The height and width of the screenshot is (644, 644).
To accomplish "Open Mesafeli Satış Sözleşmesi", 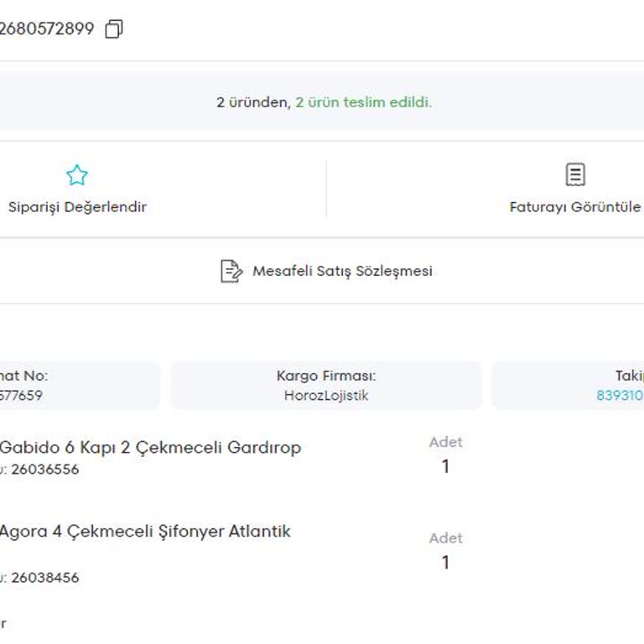I will [x=342, y=271].
